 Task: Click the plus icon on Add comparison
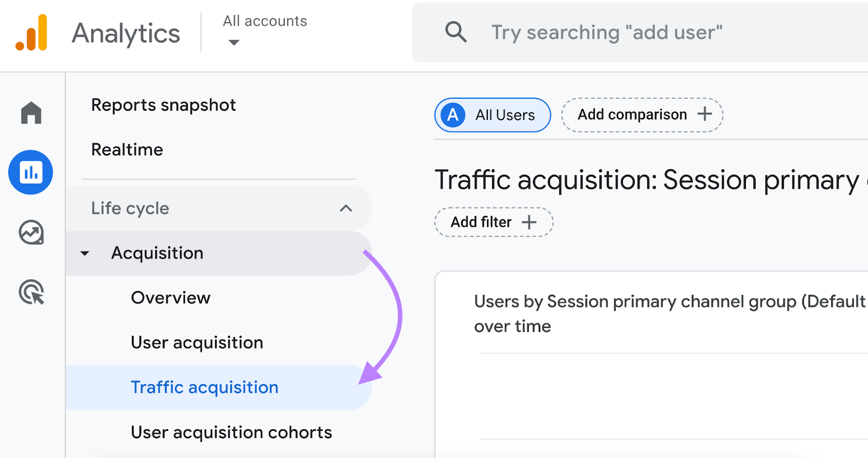[x=705, y=114]
